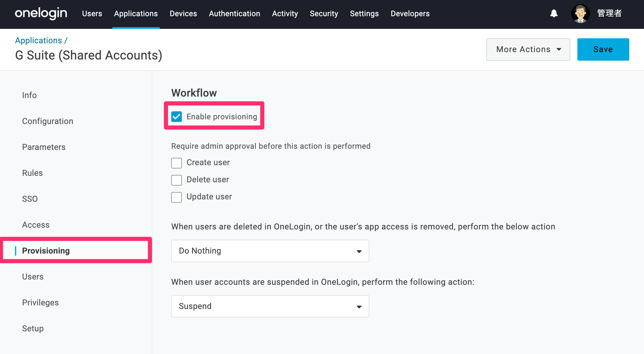
Task: Open the Authentication top menu
Action: (235, 14)
